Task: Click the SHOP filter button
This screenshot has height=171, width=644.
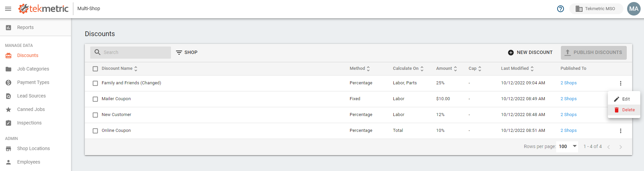Action: click(x=187, y=53)
